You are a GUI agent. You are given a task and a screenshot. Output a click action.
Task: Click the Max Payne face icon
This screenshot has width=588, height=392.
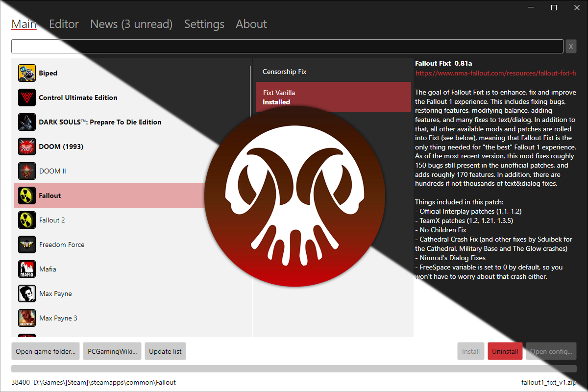[27, 294]
